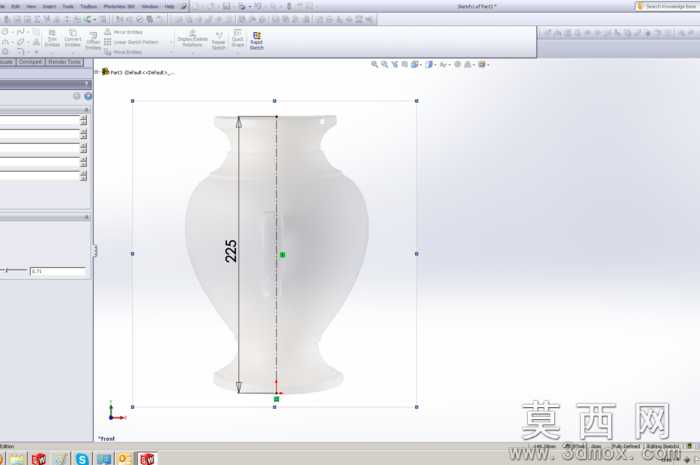The height and width of the screenshot is (465, 700).
Task: Click active SolidWorks taskbar icon
Action: point(147,458)
